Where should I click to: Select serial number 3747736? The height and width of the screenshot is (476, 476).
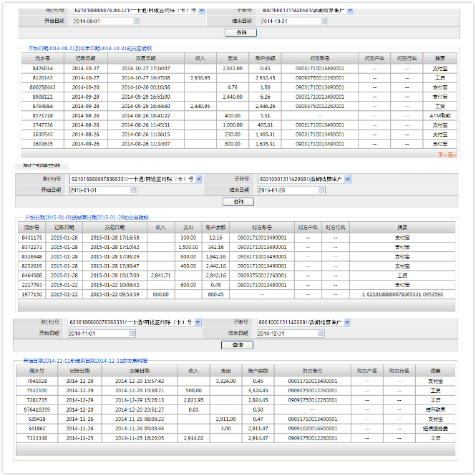pos(43,125)
